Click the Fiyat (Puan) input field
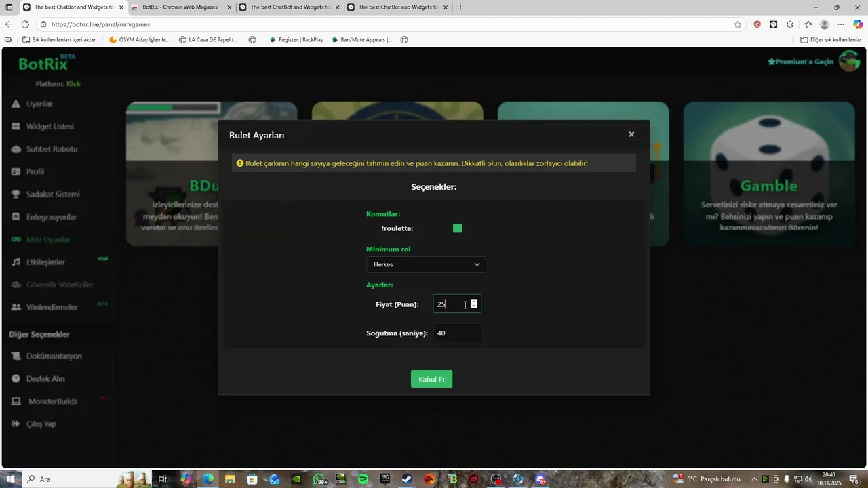The image size is (868, 488). (x=457, y=304)
